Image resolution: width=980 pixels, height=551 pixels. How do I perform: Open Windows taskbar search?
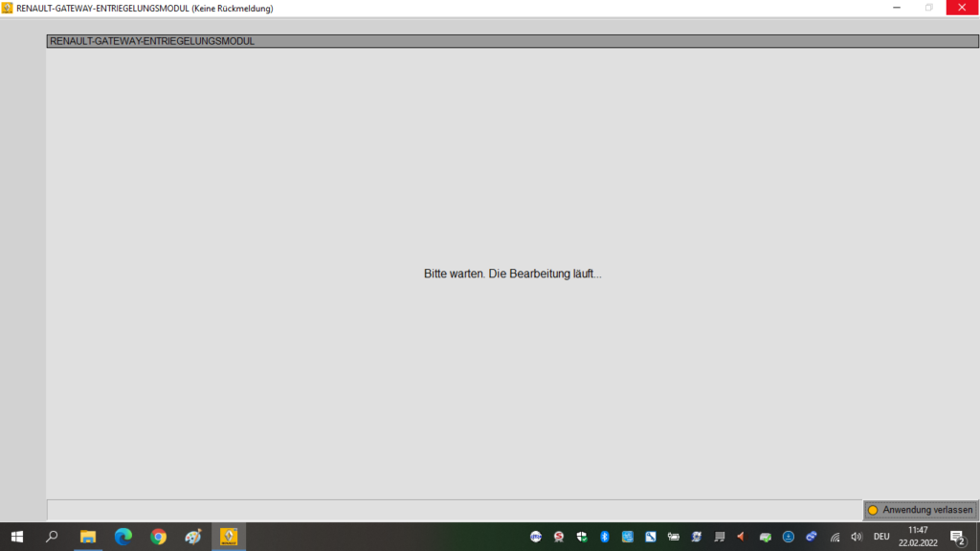point(52,537)
